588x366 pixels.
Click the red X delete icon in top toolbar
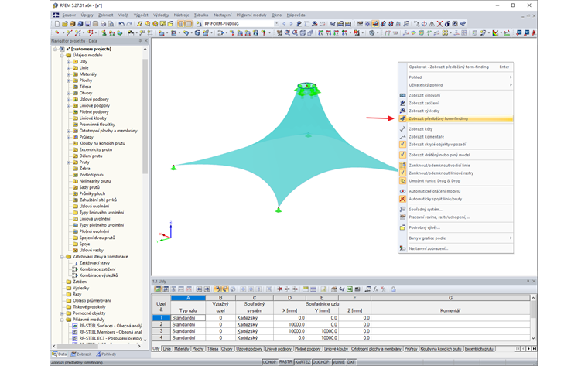coord(439,24)
